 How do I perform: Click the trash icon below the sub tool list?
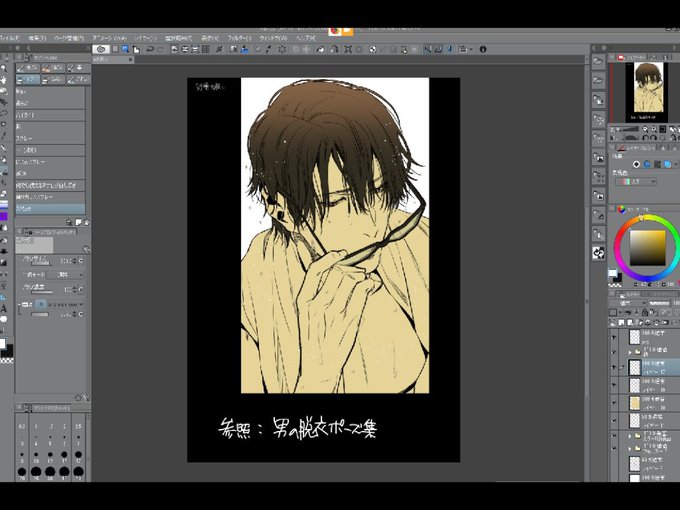click(87, 222)
